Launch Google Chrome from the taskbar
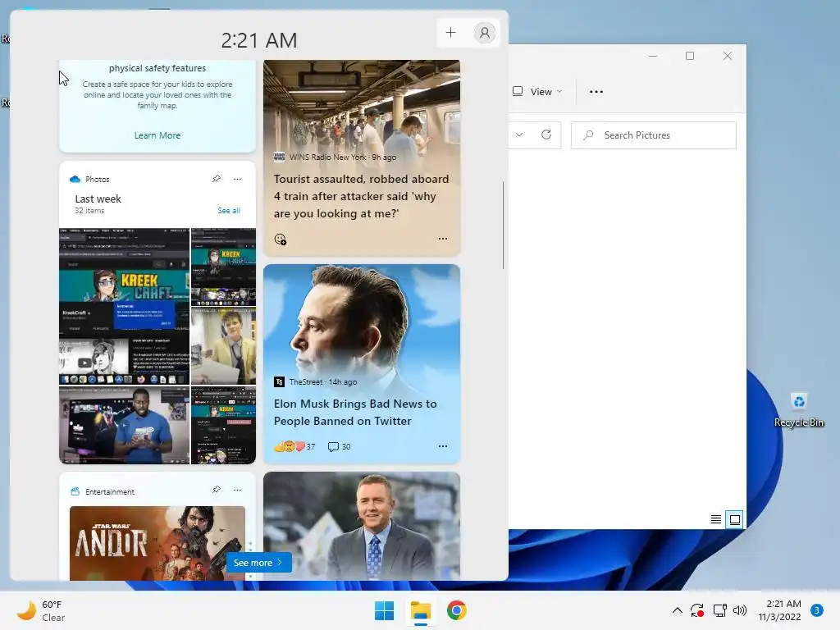This screenshot has width=840, height=630. pyautogui.click(x=456, y=610)
